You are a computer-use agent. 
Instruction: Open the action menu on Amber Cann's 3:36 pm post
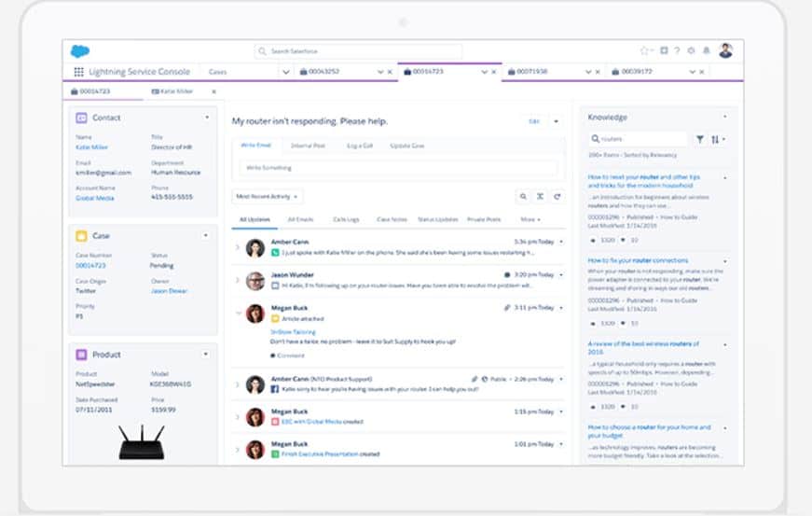pyautogui.click(x=561, y=242)
